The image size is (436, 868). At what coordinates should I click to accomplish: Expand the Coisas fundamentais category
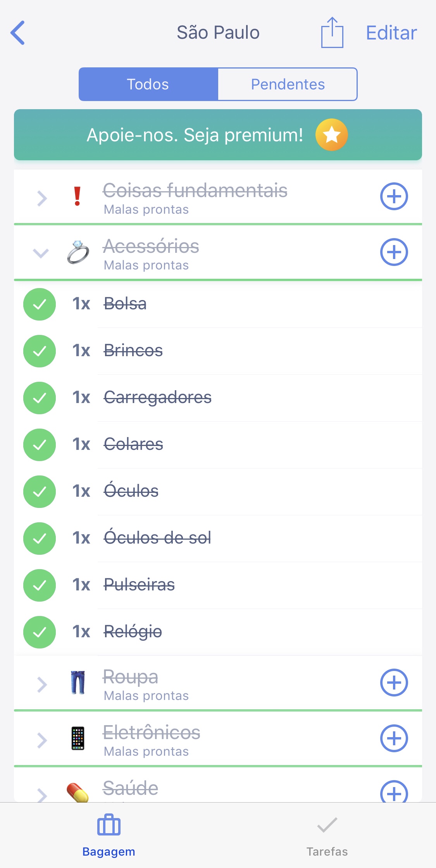pos(42,198)
